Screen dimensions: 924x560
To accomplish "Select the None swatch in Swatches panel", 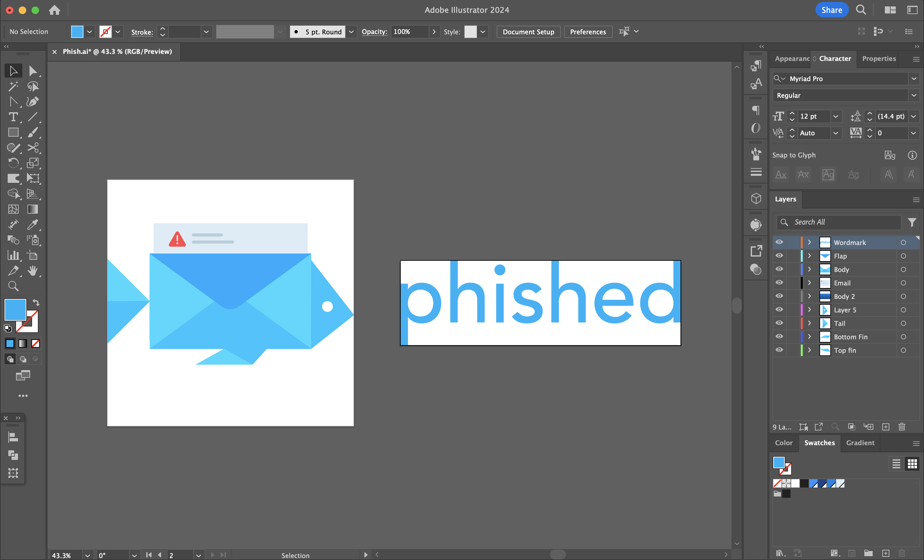I will [777, 484].
